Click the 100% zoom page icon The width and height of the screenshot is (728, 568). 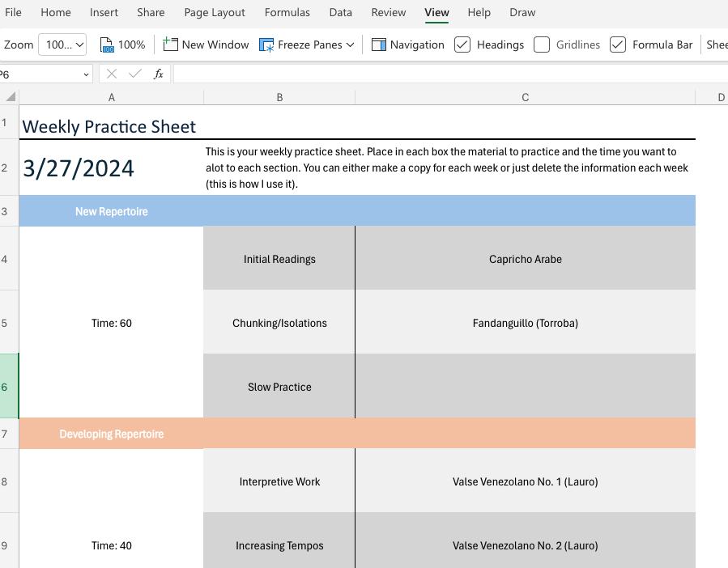[x=107, y=45]
